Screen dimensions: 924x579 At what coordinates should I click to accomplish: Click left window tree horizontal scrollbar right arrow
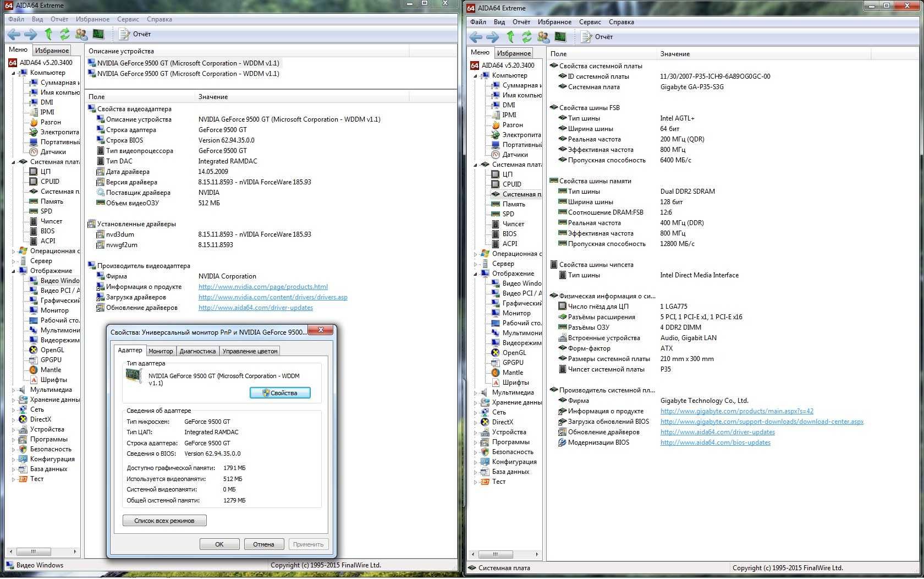(x=75, y=551)
